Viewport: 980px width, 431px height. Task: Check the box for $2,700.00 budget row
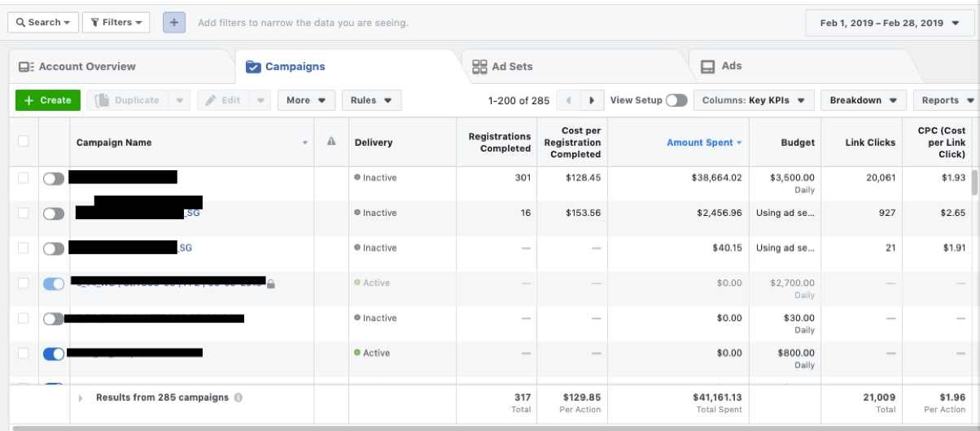23,283
